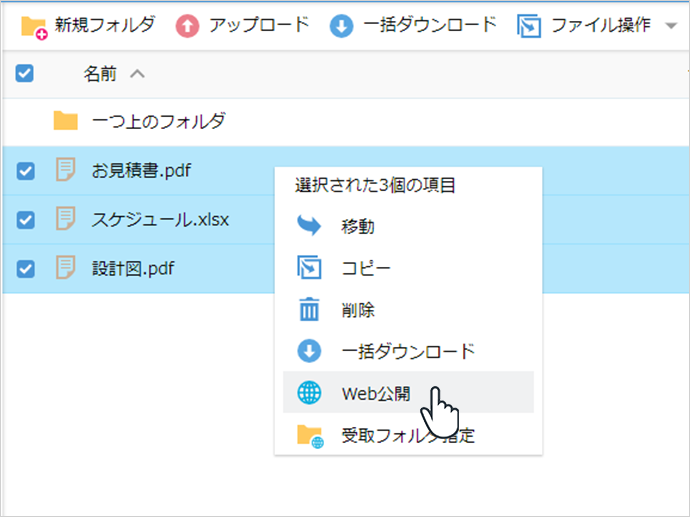Choose コピー from the context menu
The width and height of the screenshot is (690, 517).
[408, 268]
